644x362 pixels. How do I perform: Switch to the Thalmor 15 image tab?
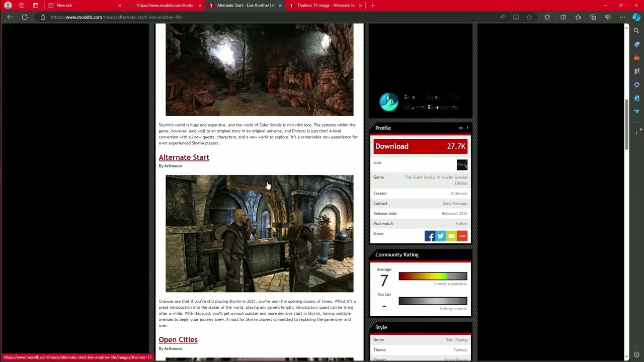[x=326, y=5]
